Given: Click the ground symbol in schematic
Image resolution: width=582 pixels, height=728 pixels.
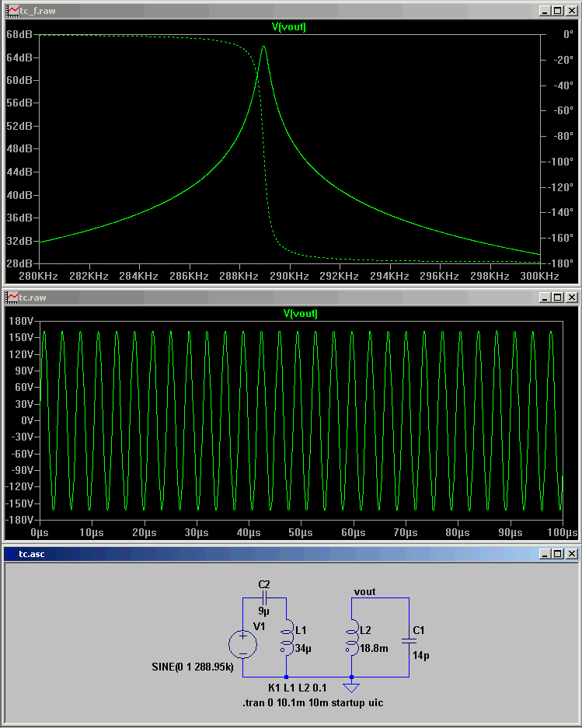Looking at the screenshot, I should tap(351, 687).
